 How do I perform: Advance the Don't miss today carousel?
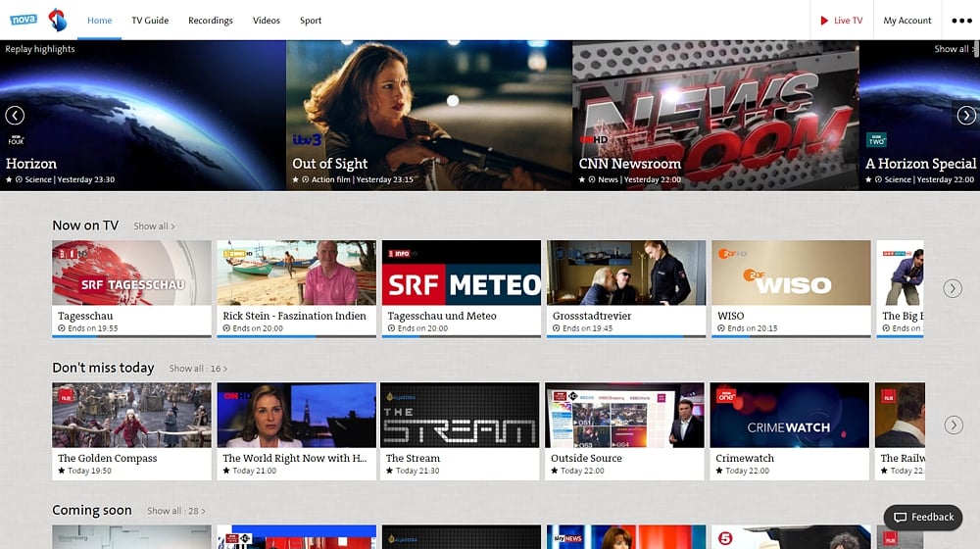pyautogui.click(x=954, y=425)
